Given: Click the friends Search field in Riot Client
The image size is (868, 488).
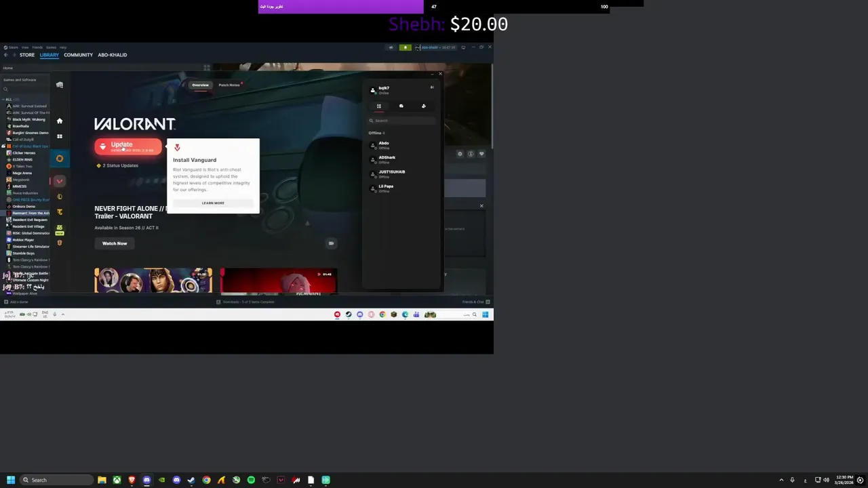Looking at the screenshot, I should pyautogui.click(x=402, y=121).
